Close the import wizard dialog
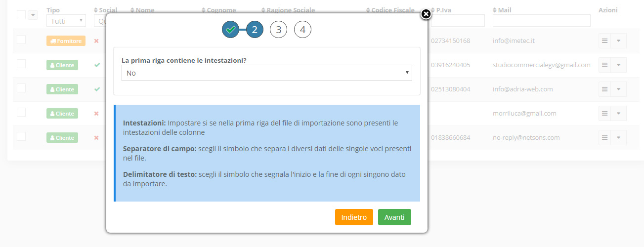 coord(426,14)
